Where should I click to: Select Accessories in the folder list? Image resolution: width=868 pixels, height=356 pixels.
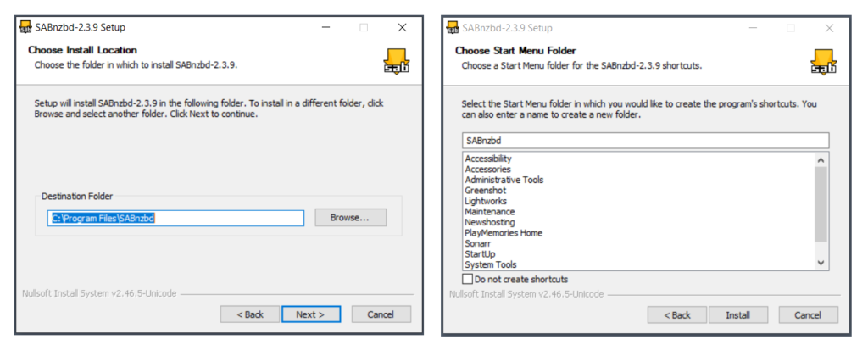[x=487, y=170]
